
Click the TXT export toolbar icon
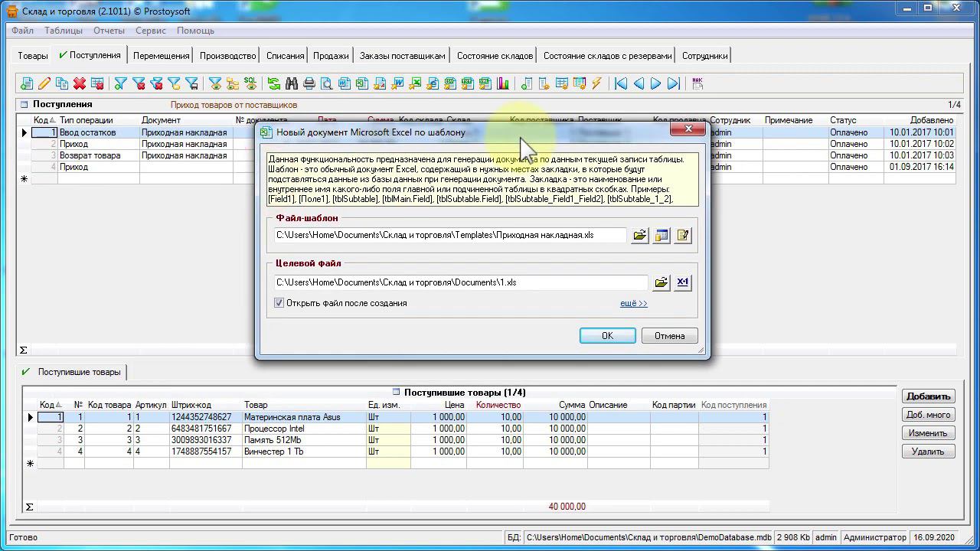(x=468, y=83)
